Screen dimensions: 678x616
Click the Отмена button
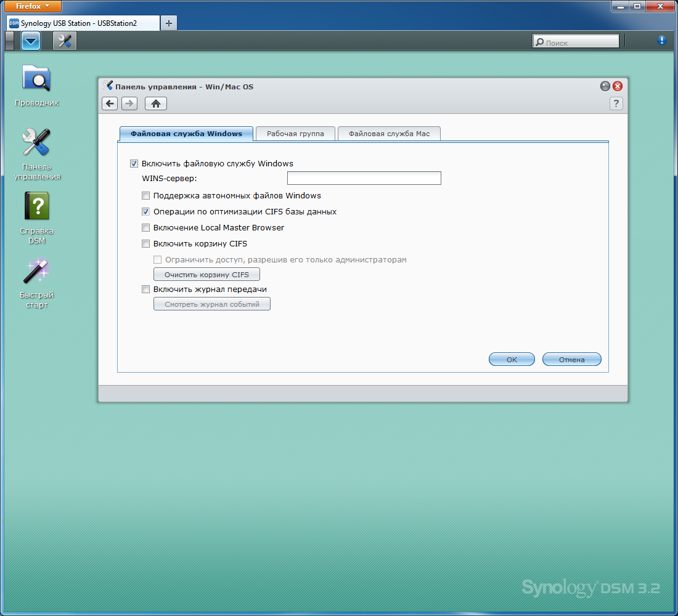571,359
